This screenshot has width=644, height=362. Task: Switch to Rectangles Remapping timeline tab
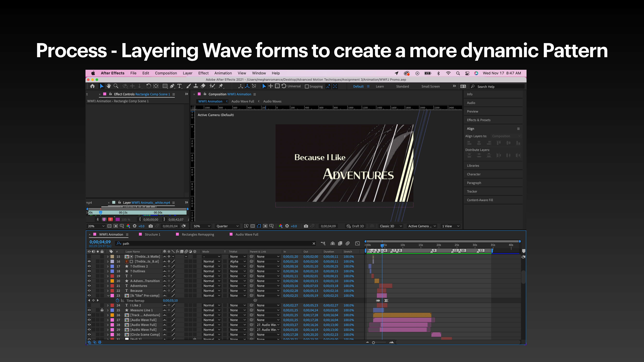pos(198,234)
